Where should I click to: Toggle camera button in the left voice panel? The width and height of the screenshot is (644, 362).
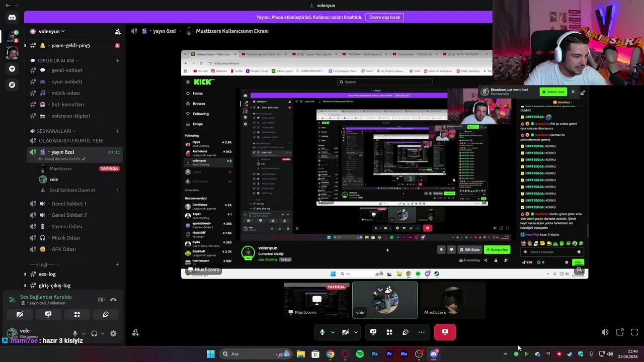coord(20,314)
